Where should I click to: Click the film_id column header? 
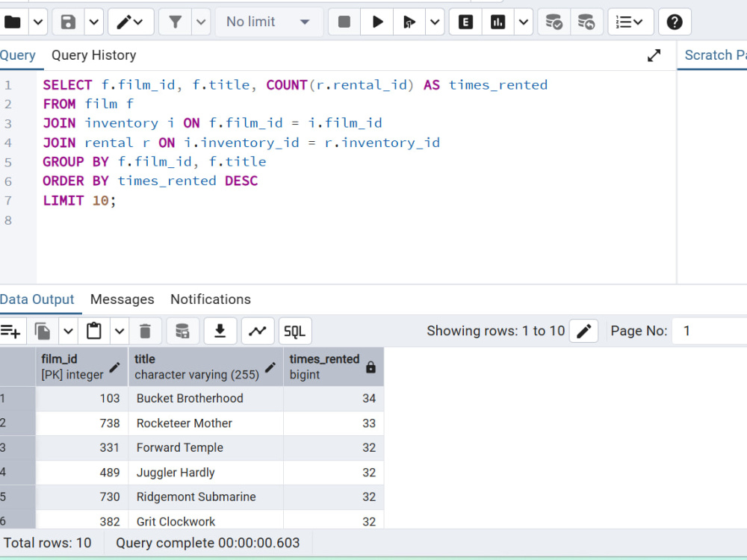(x=81, y=367)
